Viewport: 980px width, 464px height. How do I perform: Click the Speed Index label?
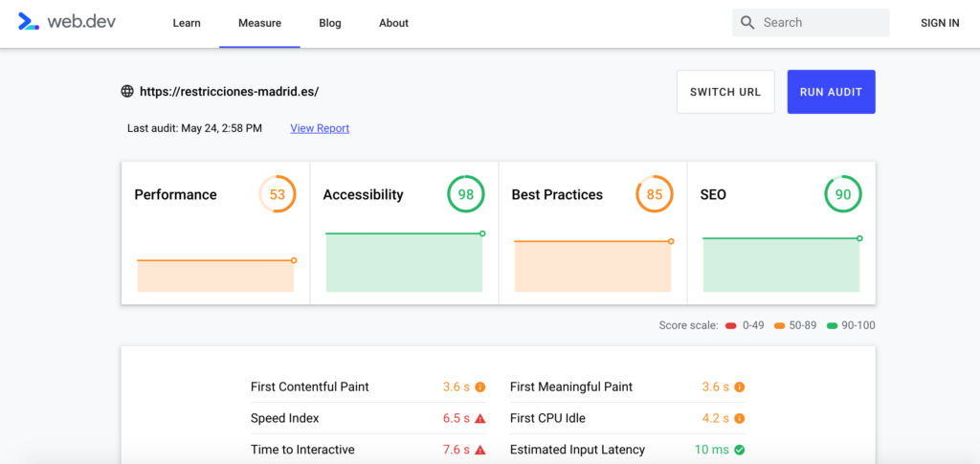click(285, 418)
